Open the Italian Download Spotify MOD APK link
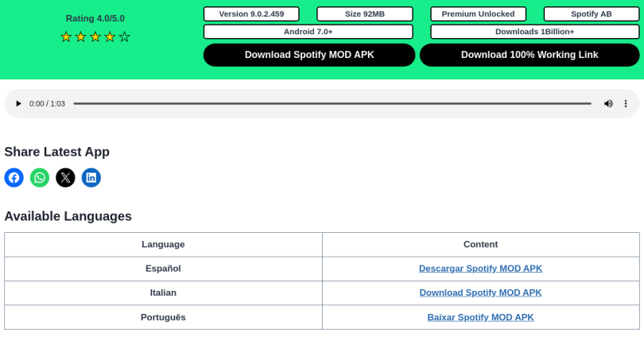This screenshot has width=644, height=337. pos(480,292)
